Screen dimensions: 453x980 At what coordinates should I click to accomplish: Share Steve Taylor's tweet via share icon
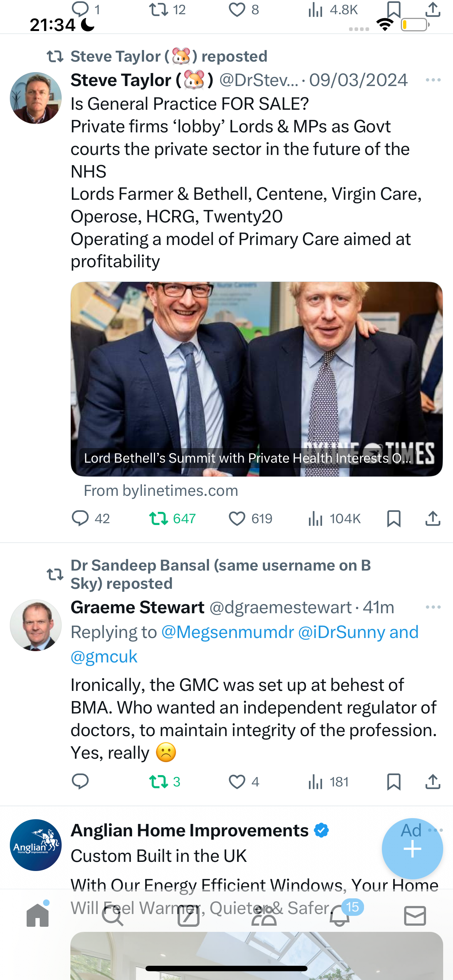tap(433, 518)
